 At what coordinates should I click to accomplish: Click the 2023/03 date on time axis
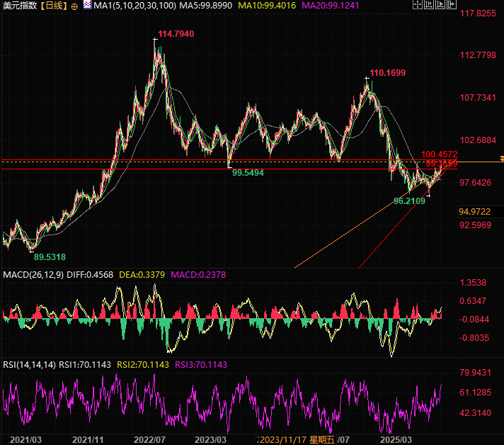(210, 440)
